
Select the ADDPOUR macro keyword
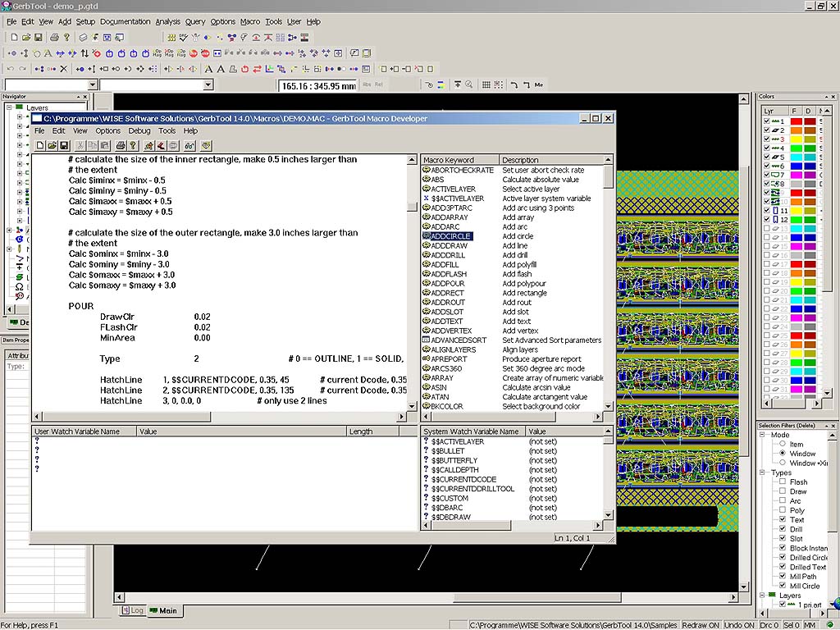448,283
